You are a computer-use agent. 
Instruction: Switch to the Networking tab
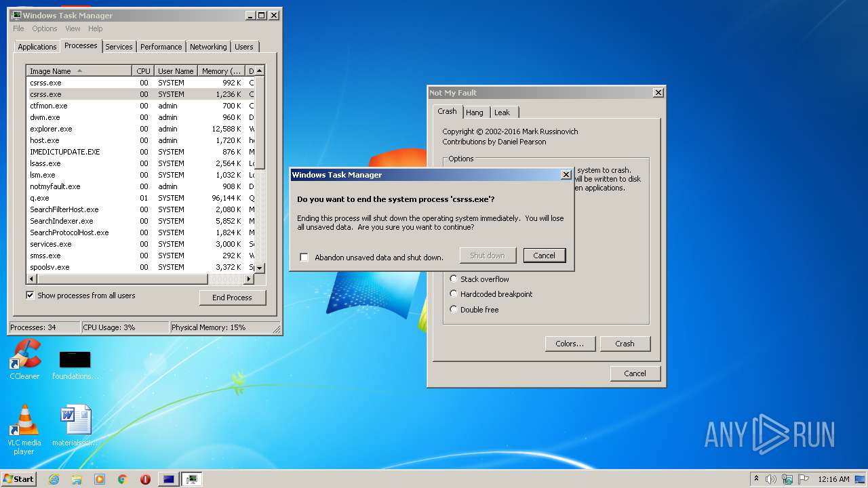tap(208, 47)
